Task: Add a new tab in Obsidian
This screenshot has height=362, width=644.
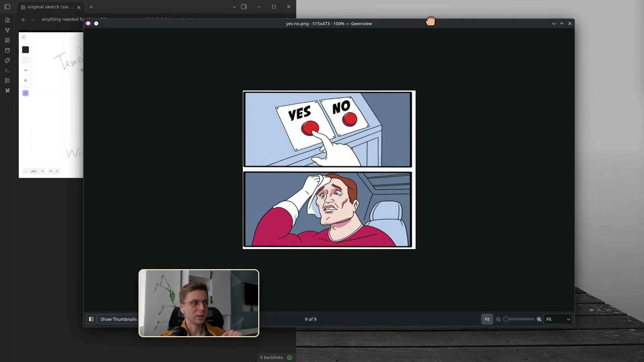Action: [x=91, y=7]
